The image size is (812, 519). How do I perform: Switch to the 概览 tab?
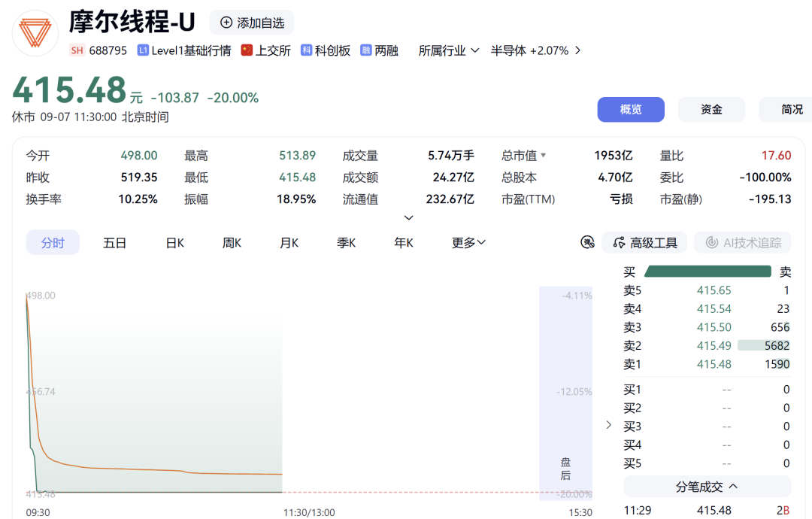[x=631, y=109]
